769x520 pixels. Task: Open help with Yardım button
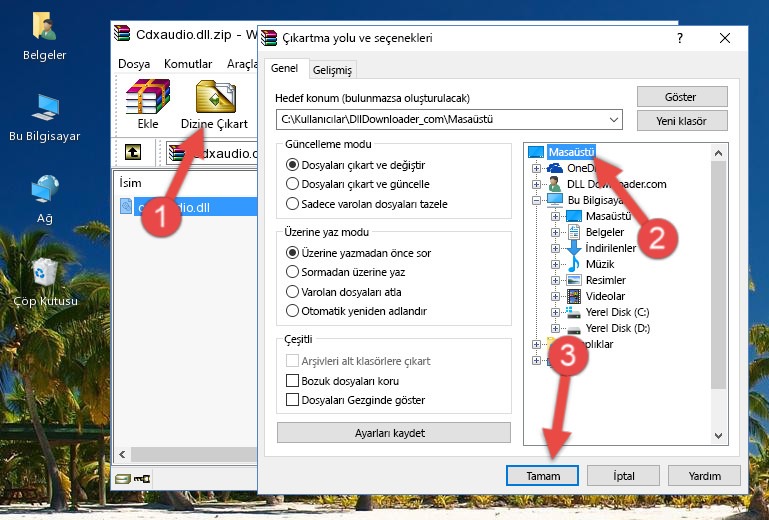pyautogui.click(x=704, y=476)
